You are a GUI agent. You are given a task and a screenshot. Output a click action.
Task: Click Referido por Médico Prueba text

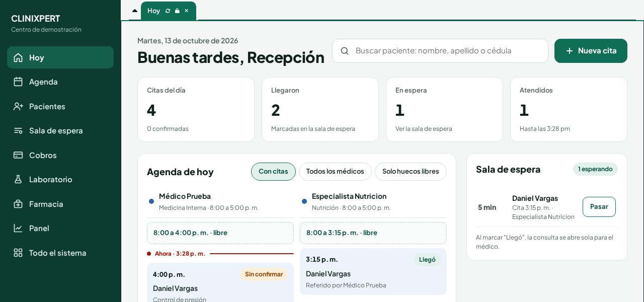click(346, 285)
